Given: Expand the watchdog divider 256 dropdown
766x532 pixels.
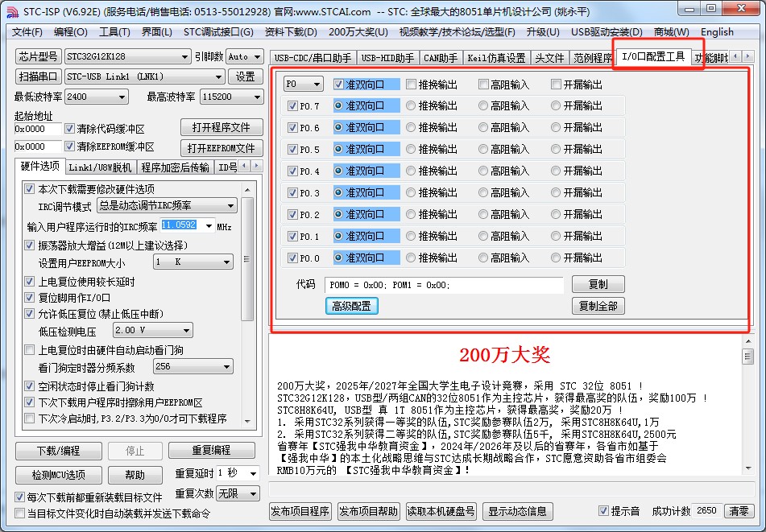Looking at the screenshot, I should [227, 366].
